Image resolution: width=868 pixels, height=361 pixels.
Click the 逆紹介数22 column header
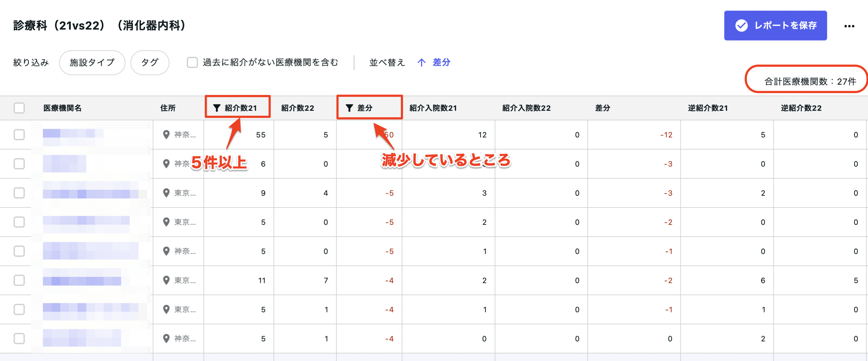coord(801,108)
